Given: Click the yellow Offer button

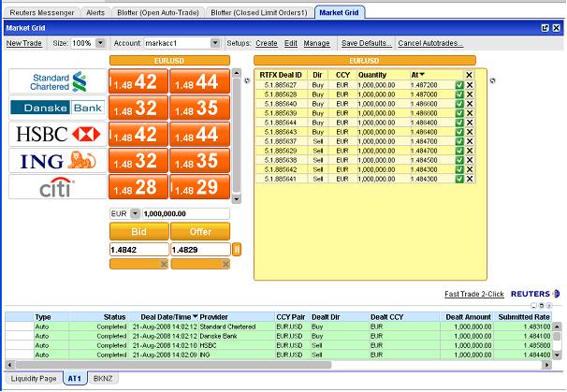Looking at the screenshot, I should point(200,231).
